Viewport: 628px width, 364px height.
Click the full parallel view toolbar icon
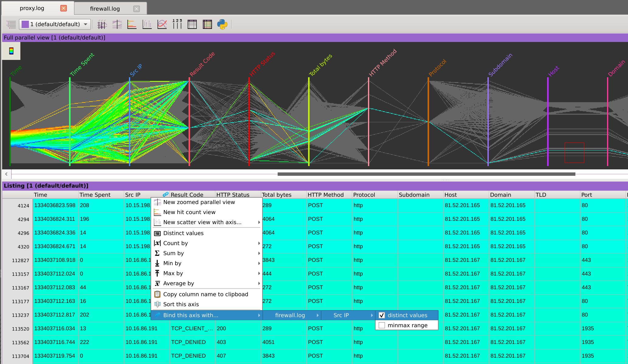(102, 24)
